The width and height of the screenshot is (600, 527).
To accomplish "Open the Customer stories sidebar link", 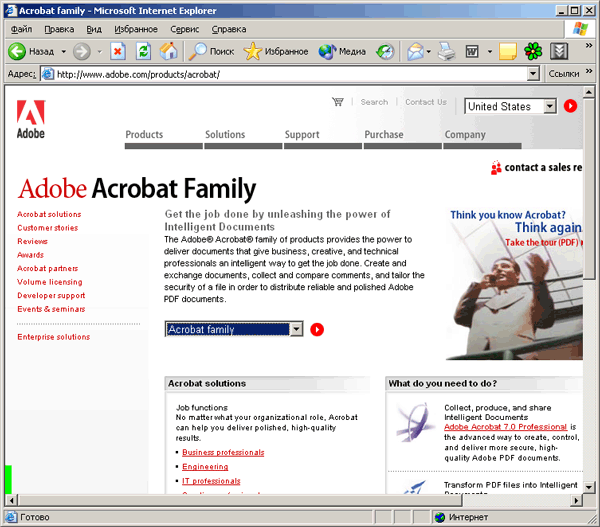I will click(x=47, y=228).
